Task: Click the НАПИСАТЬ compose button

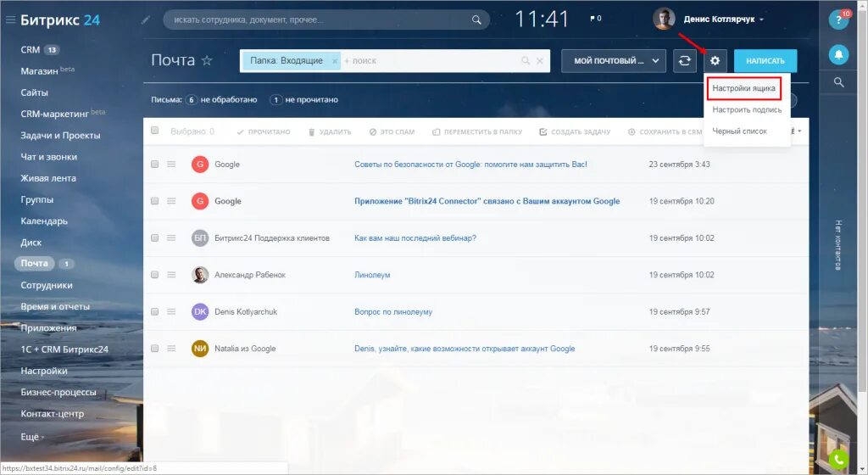Action: tap(765, 61)
